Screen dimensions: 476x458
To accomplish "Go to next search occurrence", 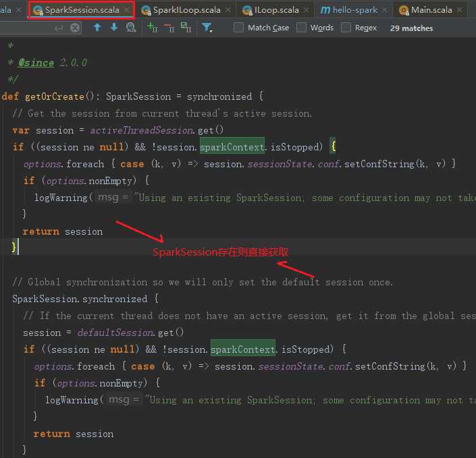I will [x=114, y=28].
